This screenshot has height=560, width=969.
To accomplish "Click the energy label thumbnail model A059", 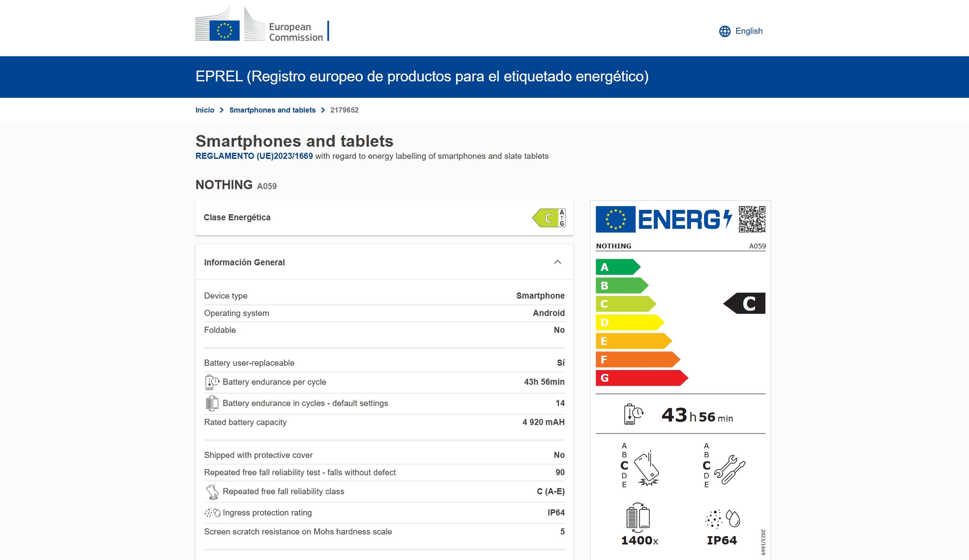I will [757, 246].
